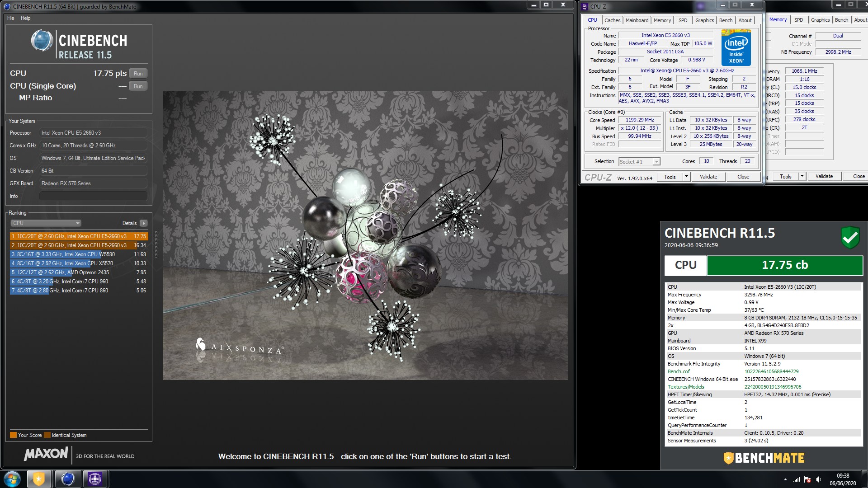This screenshot has width=868, height=488.
Task: Open the Memory tab in front CPU-Z window
Action: pos(662,20)
